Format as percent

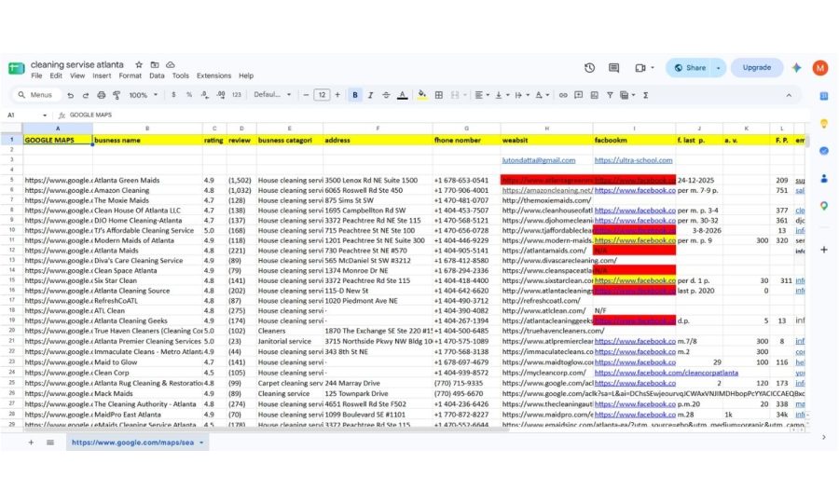pyautogui.click(x=189, y=95)
